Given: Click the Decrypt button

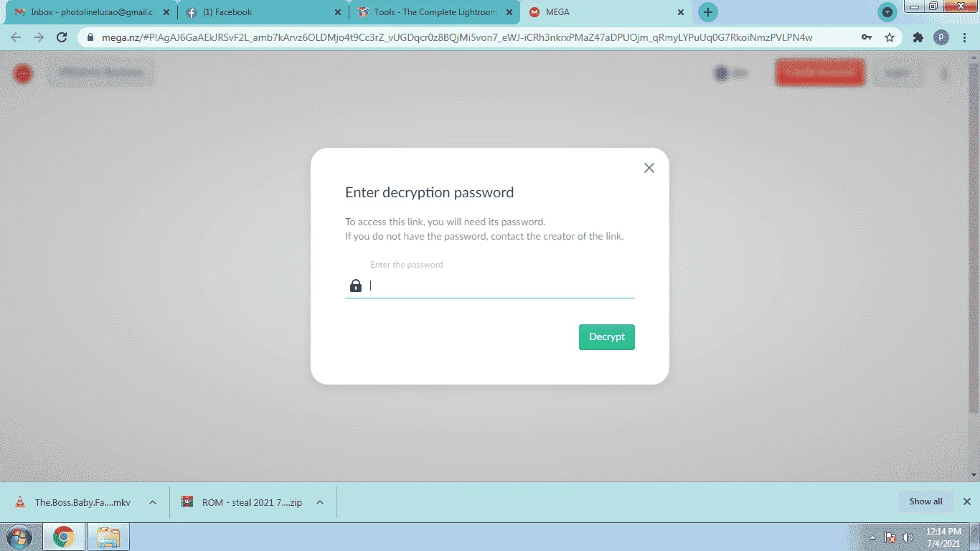Looking at the screenshot, I should pos(607,337).
